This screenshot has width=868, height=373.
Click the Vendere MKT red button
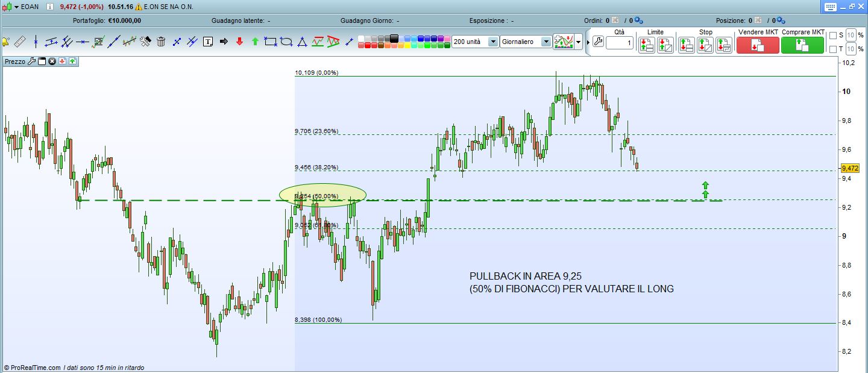click(x=758, y=45)
